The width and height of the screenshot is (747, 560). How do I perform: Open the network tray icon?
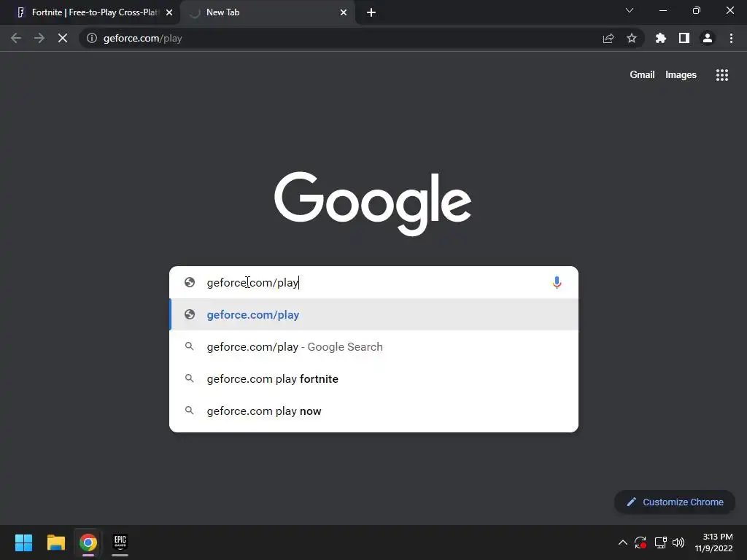point(660,542)
